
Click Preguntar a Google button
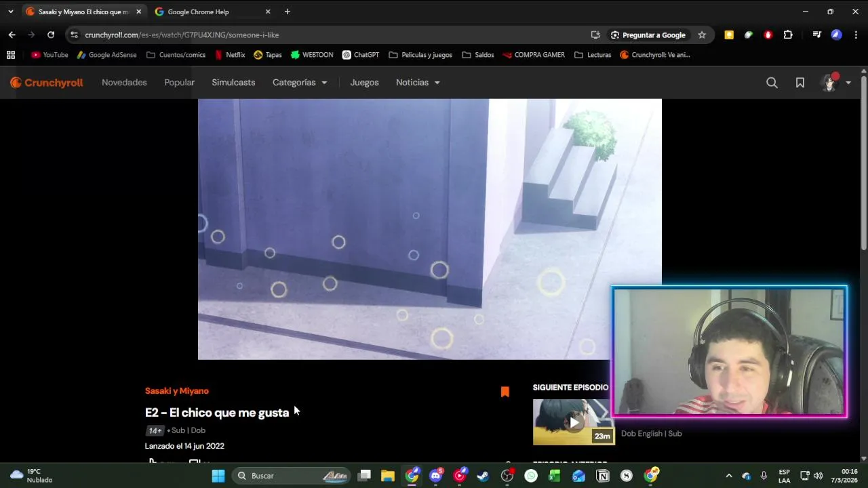tap(648, 35)
